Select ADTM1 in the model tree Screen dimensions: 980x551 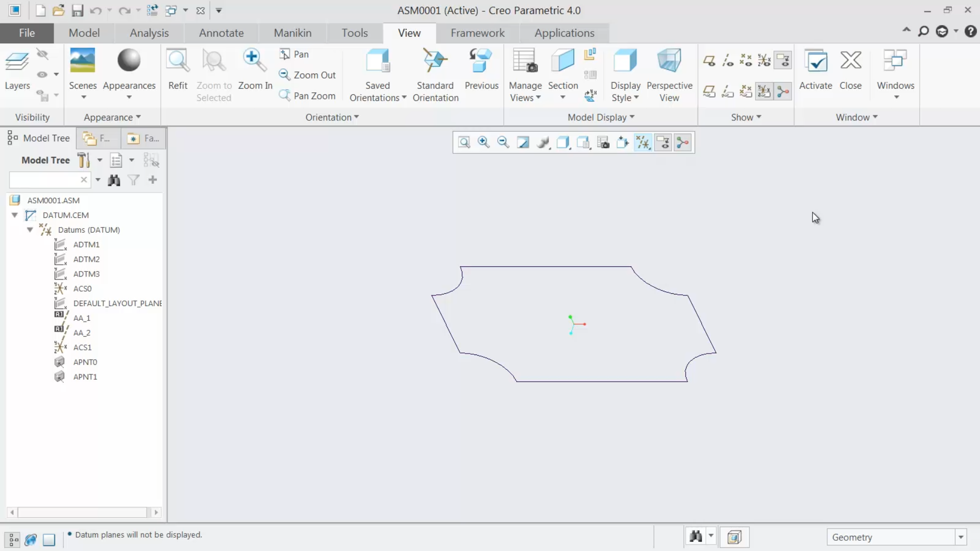[86, 244]
